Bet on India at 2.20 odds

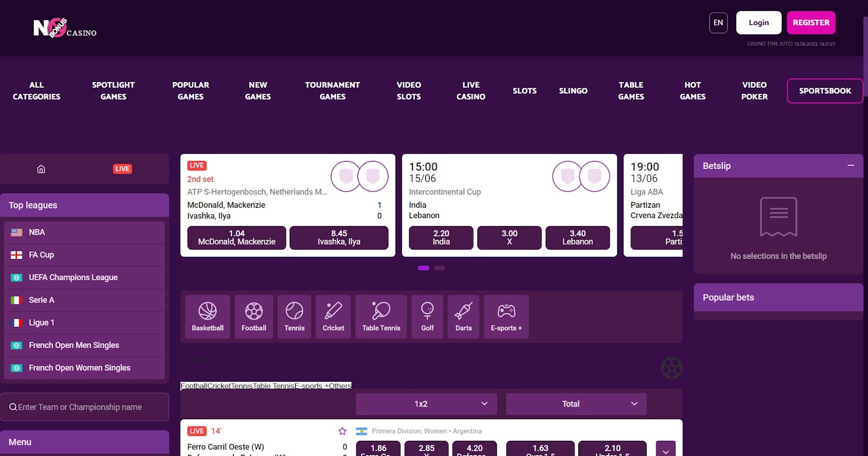tap(441, 237)
